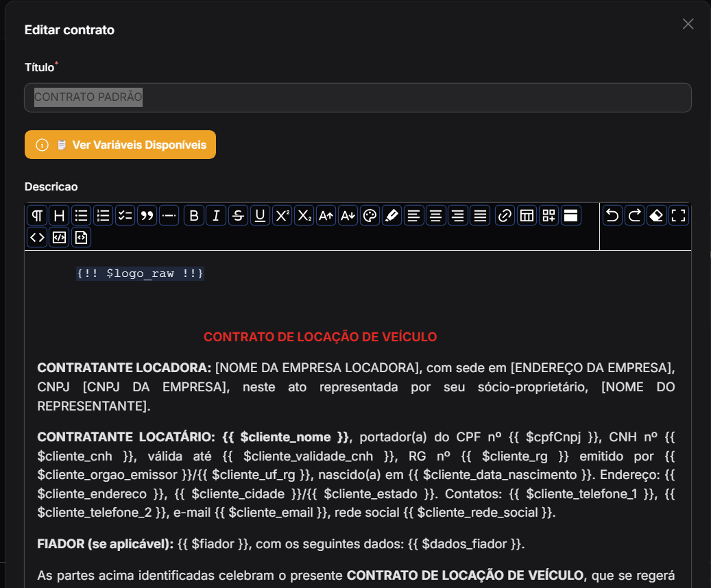Insert a hyperlink
Screen dimensions: 711x588
pos(505,215)
